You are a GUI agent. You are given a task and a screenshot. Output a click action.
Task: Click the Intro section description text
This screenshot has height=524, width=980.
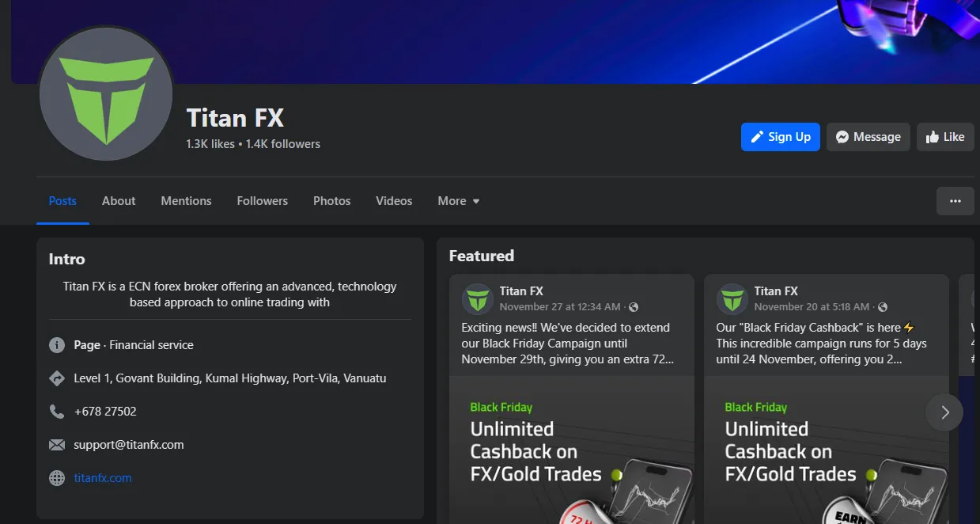point(230,294)
